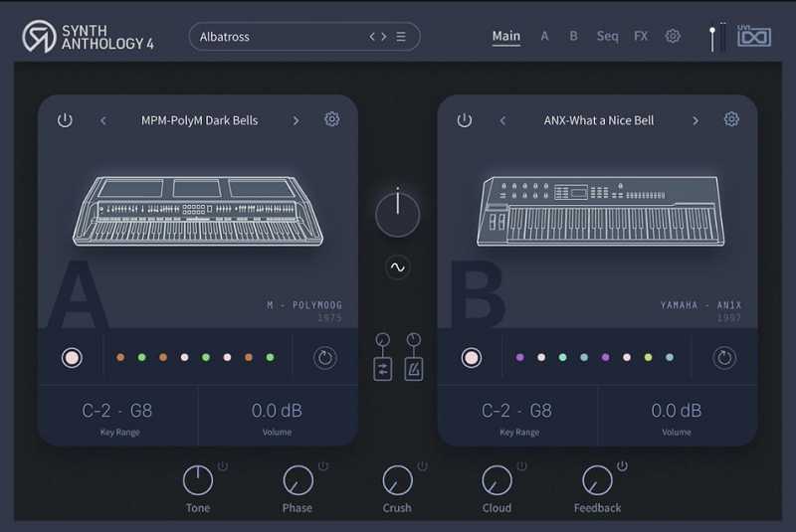Click the A/B layer mix knob

click(x=397, y=215)
